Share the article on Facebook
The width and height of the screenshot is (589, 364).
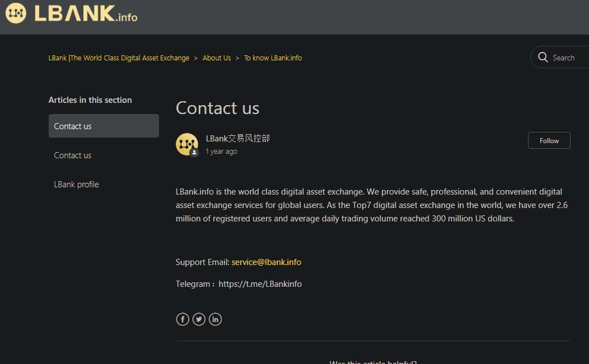pyautogui.click(x=183, y=319)
